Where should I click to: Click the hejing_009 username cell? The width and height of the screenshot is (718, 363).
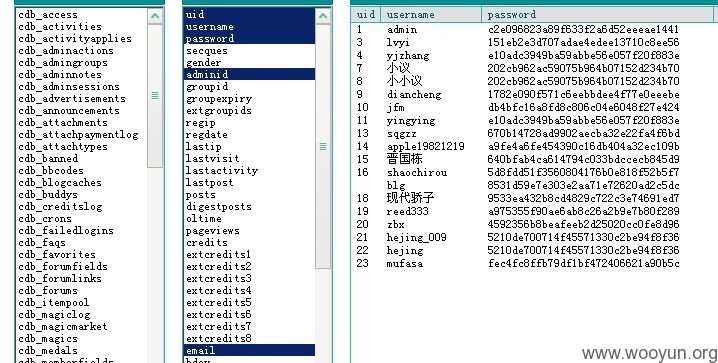417,238
